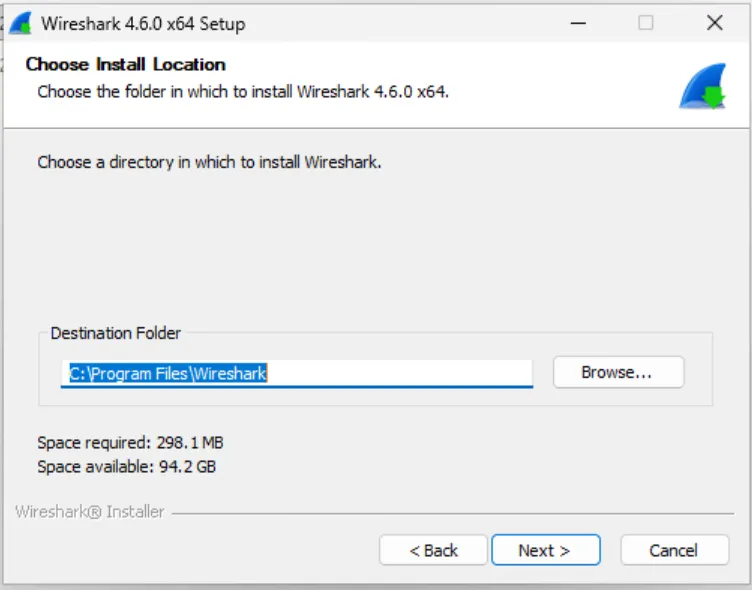Click the "Choose Install Location" heading
The width and height of the screenshot is (752, 590).
125,65
